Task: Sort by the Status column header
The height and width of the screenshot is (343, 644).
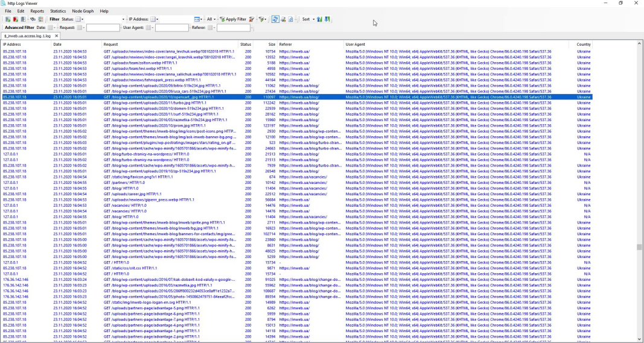Action: point(246,45)
